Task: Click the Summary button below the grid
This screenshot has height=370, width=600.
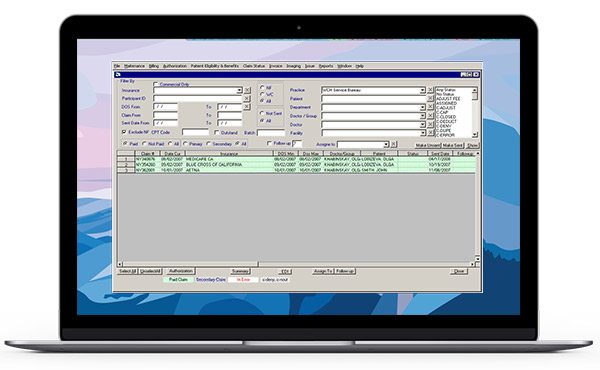Action: [240, 271]
